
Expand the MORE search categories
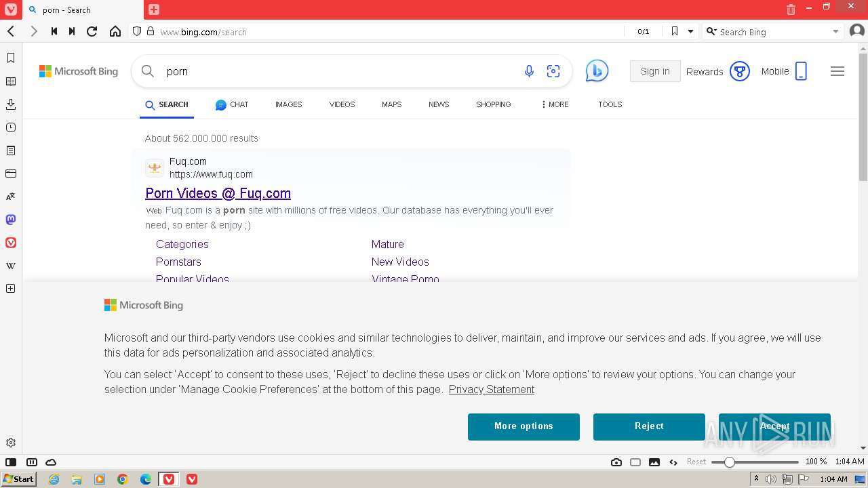pyautogui.click(x=555, y=104)
